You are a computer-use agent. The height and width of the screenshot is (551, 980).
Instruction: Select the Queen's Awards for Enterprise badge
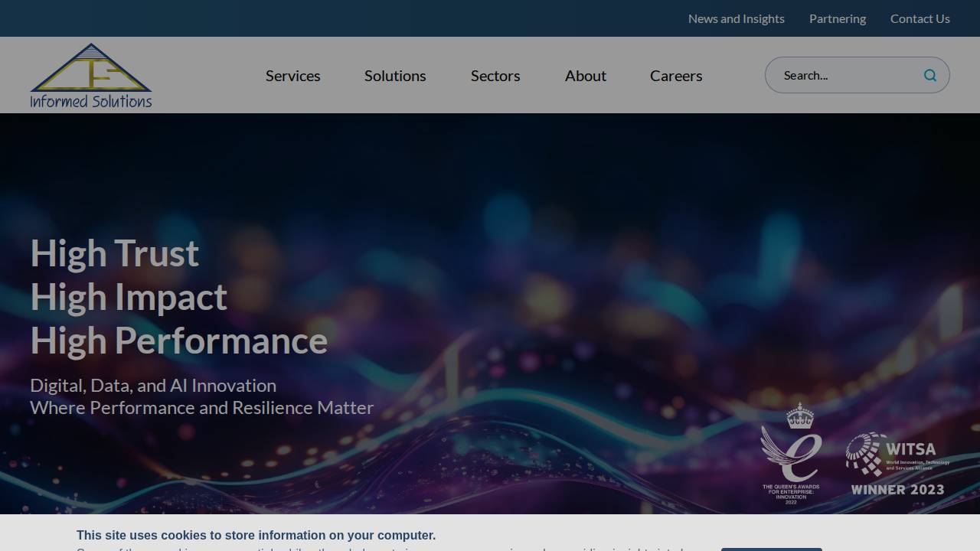pyautogui.click(x=791, y=455)
